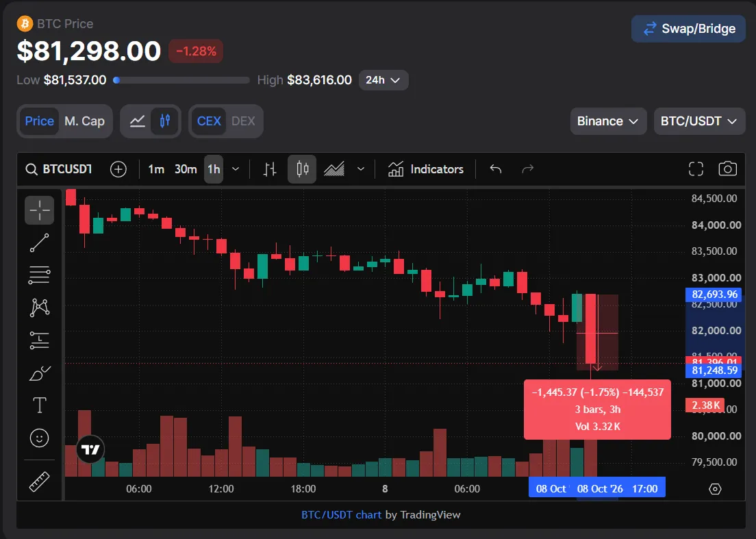Expand the chart style dropdown arrow
This screenshot has height=539, width=756.
click(x=361, y=169)
